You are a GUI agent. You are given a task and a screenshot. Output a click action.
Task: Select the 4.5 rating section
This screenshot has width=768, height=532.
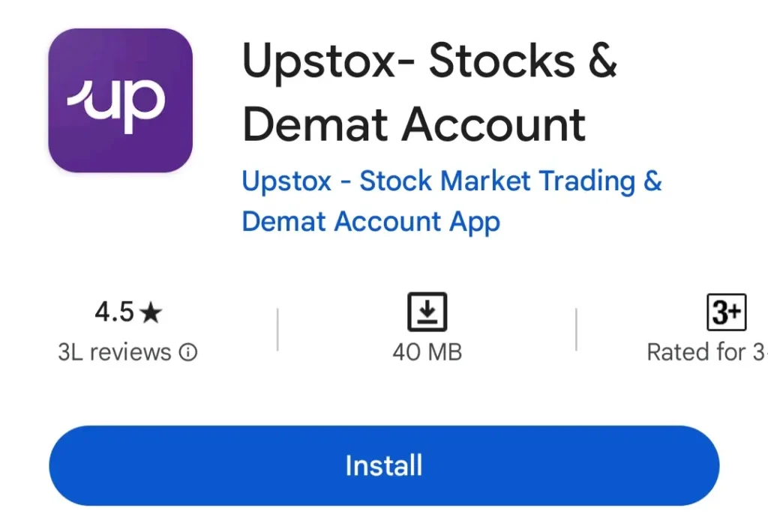127,311
